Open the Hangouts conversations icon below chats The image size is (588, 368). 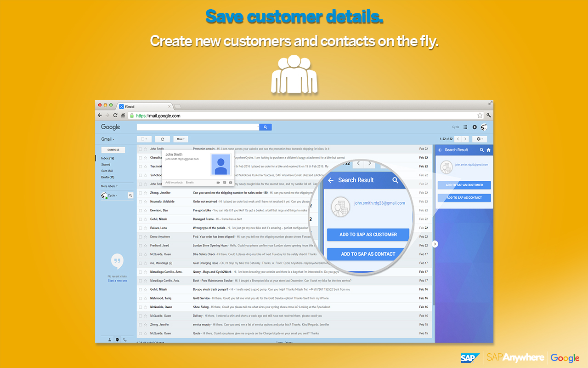tap(117, 340)
